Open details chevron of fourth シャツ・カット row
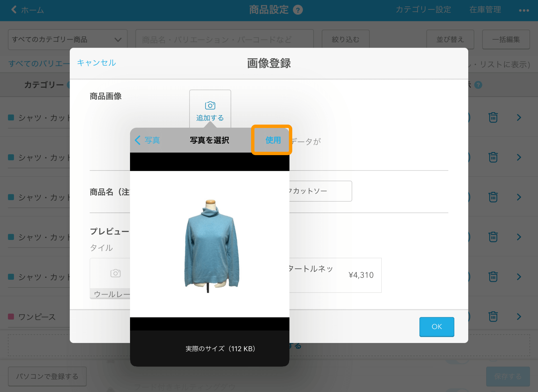The height and width of the screenshot is (392, 538). (x=519, y=237)
